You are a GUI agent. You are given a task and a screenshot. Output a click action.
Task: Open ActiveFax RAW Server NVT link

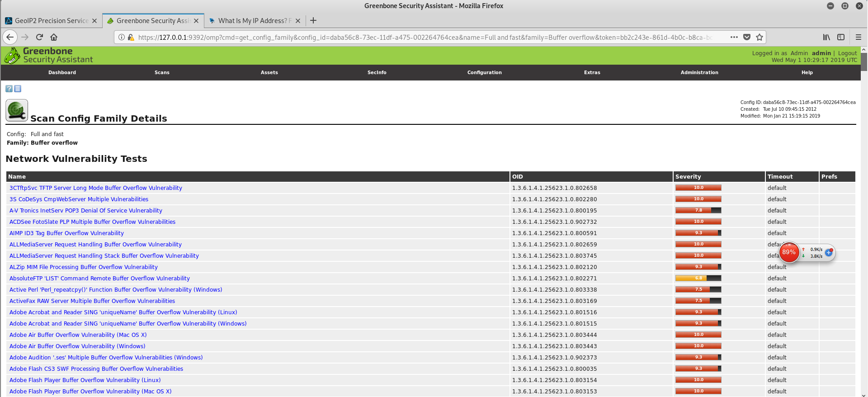(92, 301)
